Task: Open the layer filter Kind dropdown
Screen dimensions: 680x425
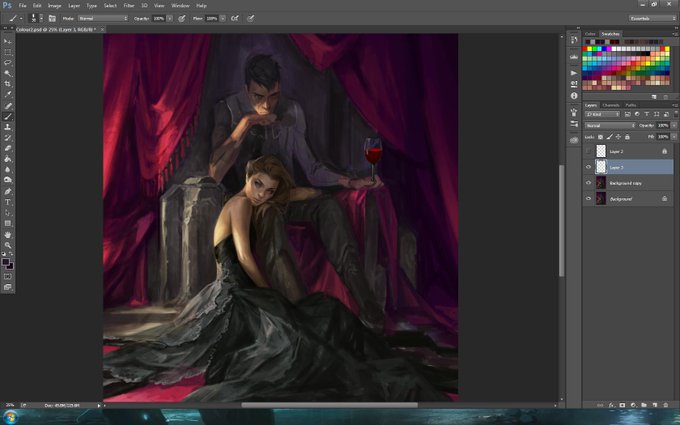Action: click(x=603, y=114)
